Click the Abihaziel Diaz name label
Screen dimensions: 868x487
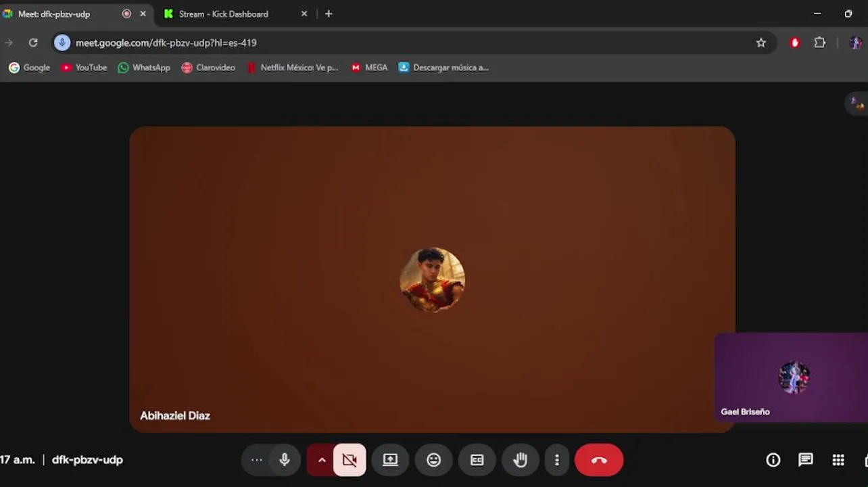(x=175, y=415)
